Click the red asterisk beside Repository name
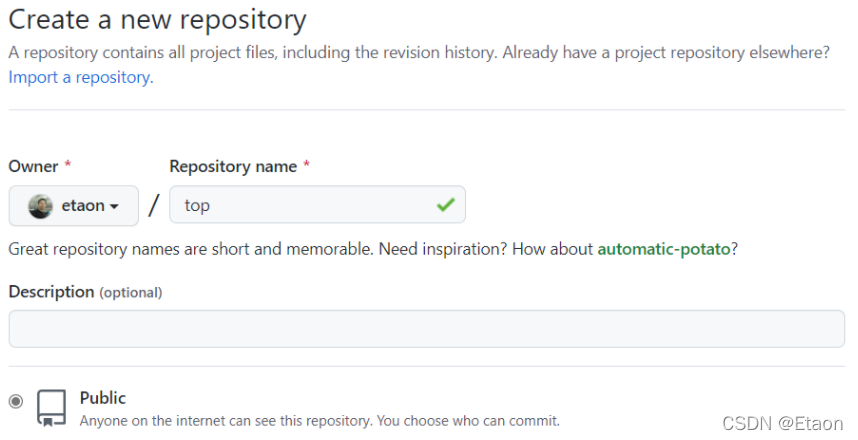 306,166
